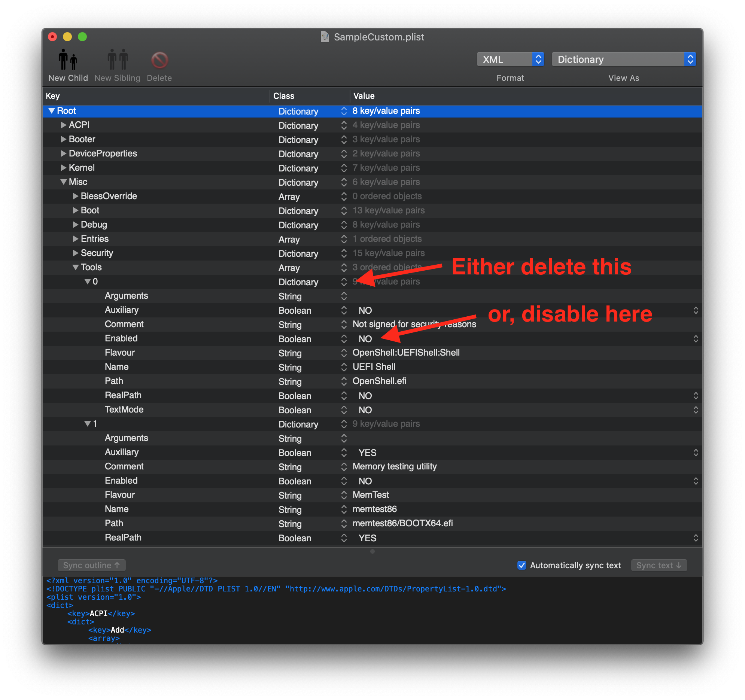Toggle the first tool's Enabled NO value stepper
This screenshot has height=700, width=745.
click(x=696, y=339)
